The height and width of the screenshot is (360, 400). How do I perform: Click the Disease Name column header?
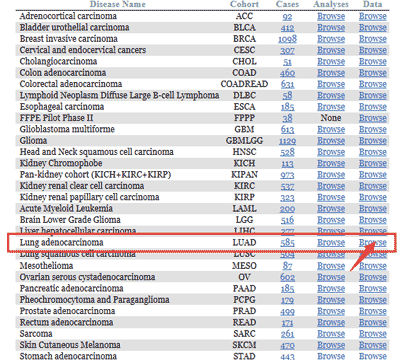[118, 4]
